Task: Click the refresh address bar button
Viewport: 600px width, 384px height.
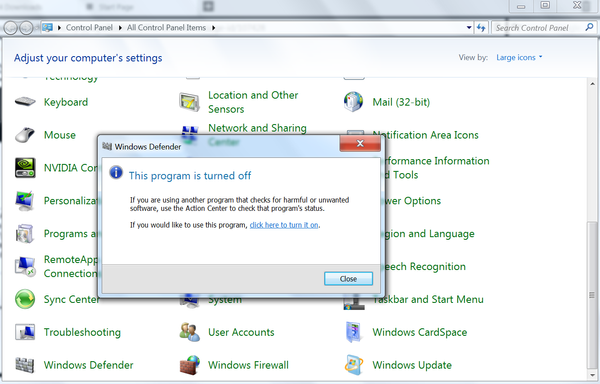Action: 481,28
